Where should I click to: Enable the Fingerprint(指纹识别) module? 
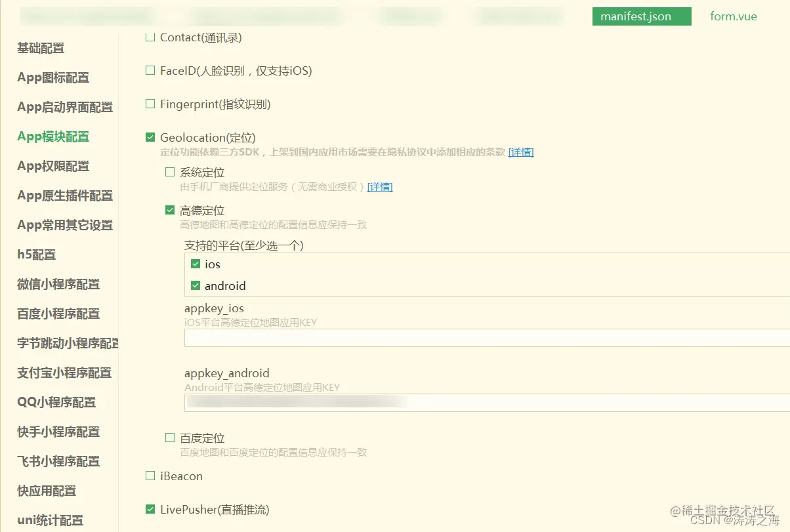pos(150,104)
